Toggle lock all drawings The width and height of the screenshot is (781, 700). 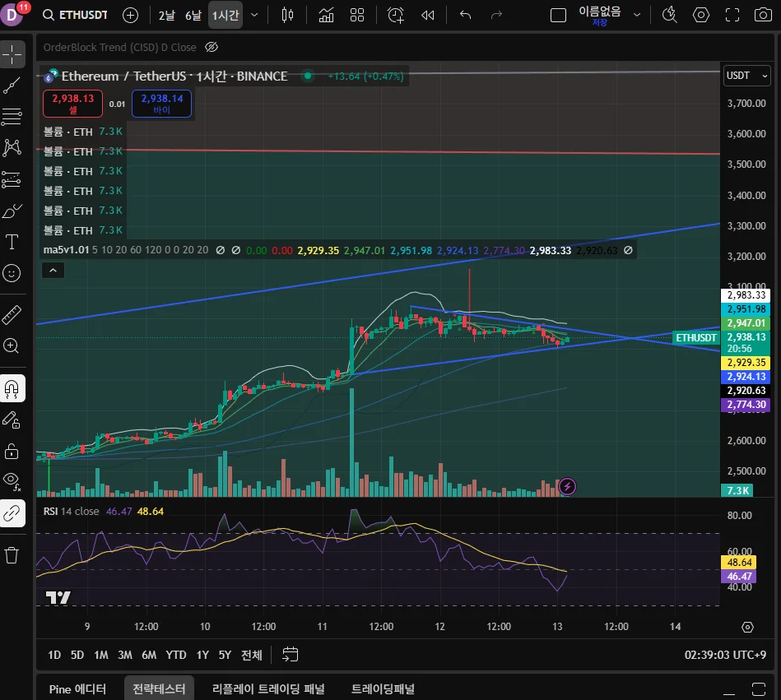coord(12,452)
